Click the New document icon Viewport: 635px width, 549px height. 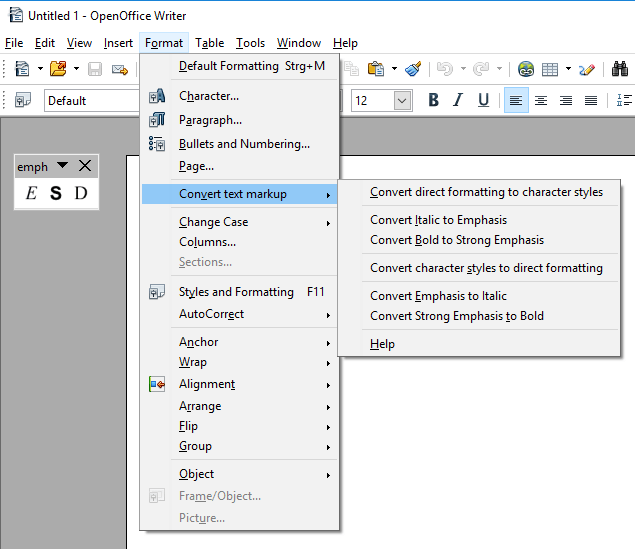coord(22,69)
